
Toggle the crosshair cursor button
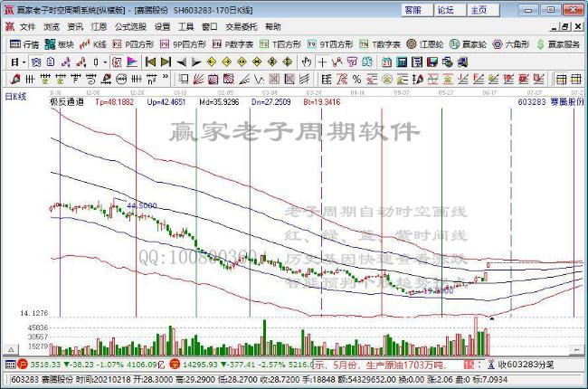click(322, 62)
